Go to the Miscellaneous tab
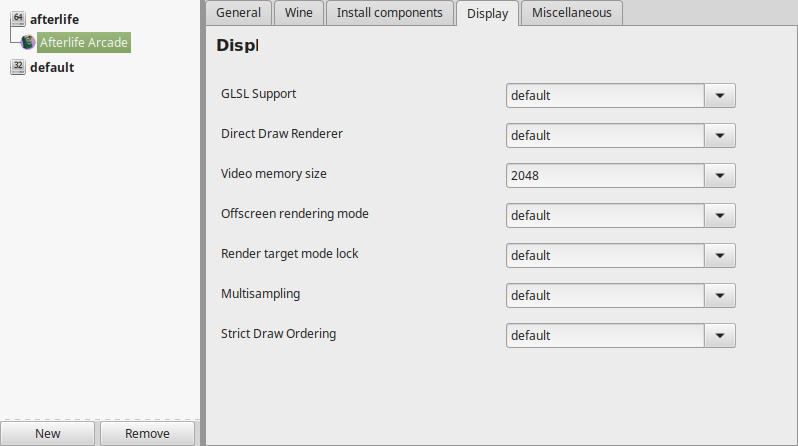Image resolution: width=798 pixels, height=446 pixels. [x=572, y=13]
